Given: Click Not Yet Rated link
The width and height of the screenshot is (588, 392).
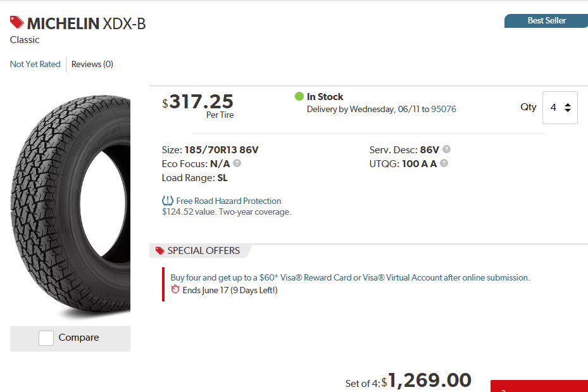Looking at the screenshot, I should pos(35,64).
